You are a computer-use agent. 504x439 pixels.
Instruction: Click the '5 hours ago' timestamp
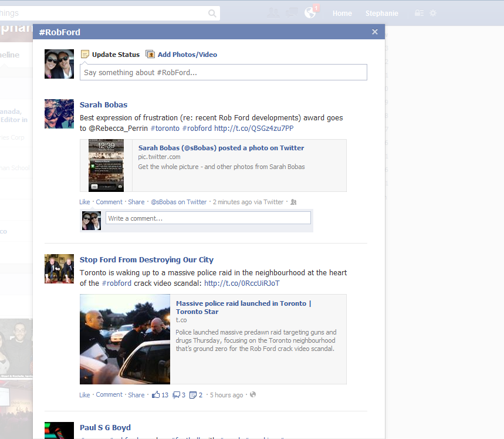point(226,395)
